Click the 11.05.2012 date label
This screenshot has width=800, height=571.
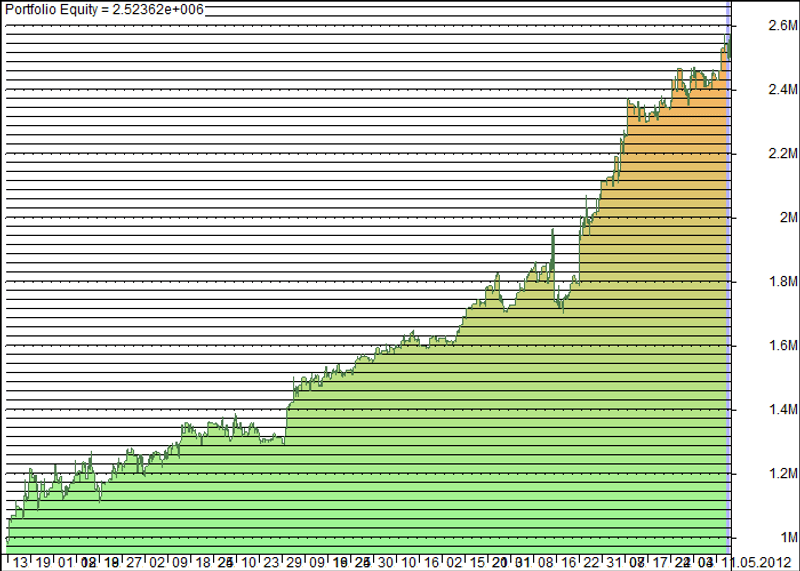760,563
